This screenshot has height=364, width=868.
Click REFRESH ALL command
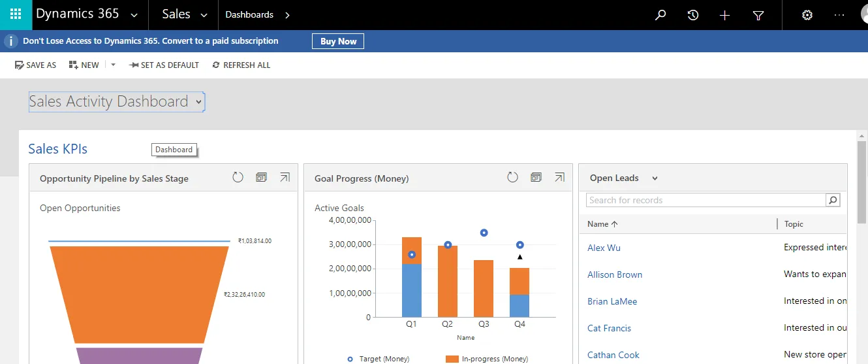coord(241,65)
